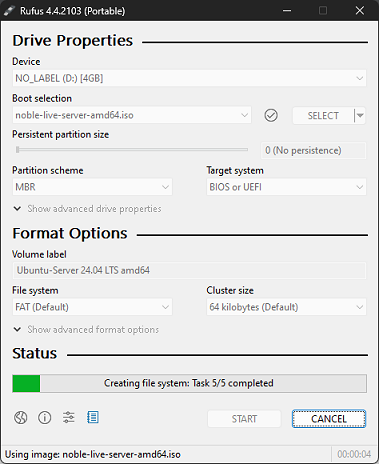Click the Volume label text field
This screenshot has width=379, height=464.
(x=189, y=270)
